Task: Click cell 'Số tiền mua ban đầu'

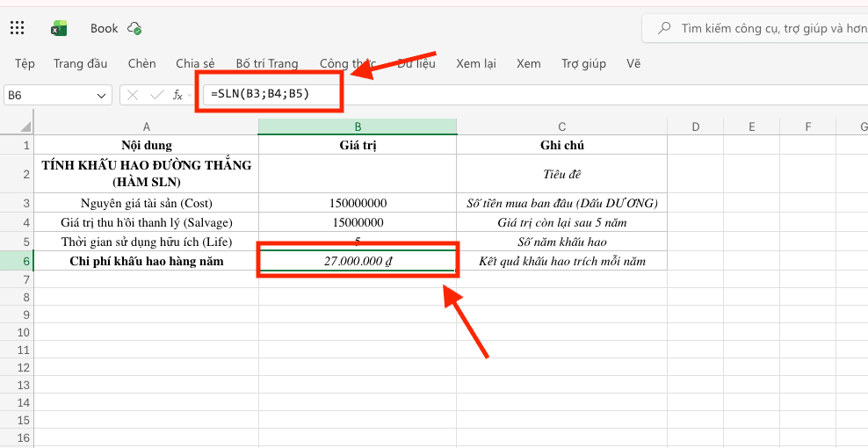Action: pyautogui.click(x=562, y=203)
